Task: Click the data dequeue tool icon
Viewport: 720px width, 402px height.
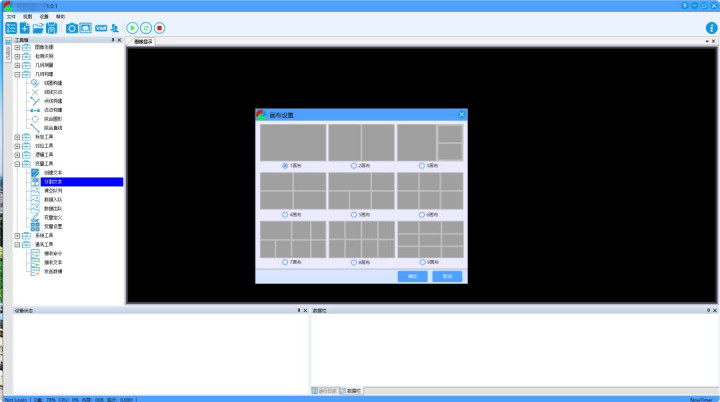Action: click(x=35, y=209)
